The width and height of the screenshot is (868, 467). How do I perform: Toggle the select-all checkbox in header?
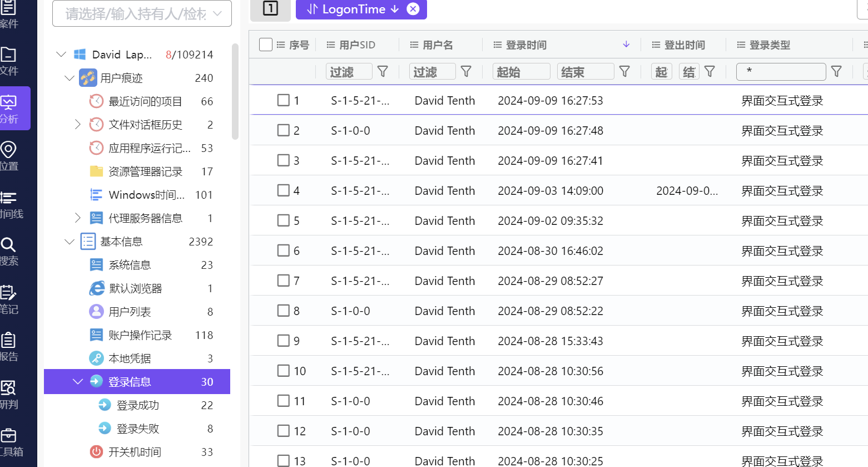click(266, 45)
